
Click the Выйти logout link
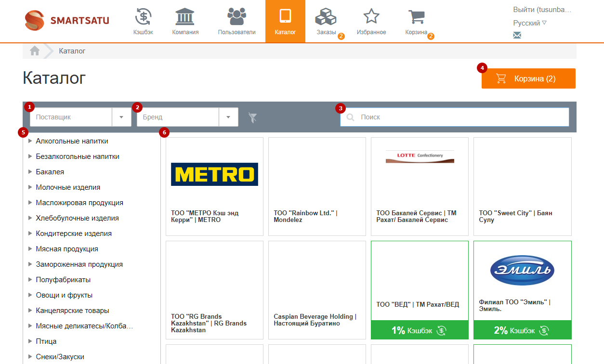pyautogui.click(x=542, y=9)
